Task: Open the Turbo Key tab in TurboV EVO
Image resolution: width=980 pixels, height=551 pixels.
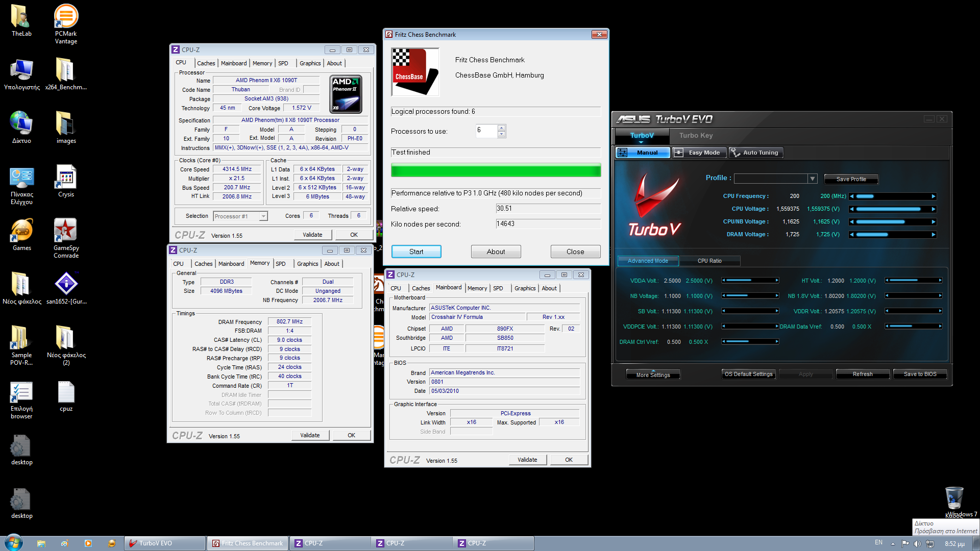Action: tap(696, 136)
